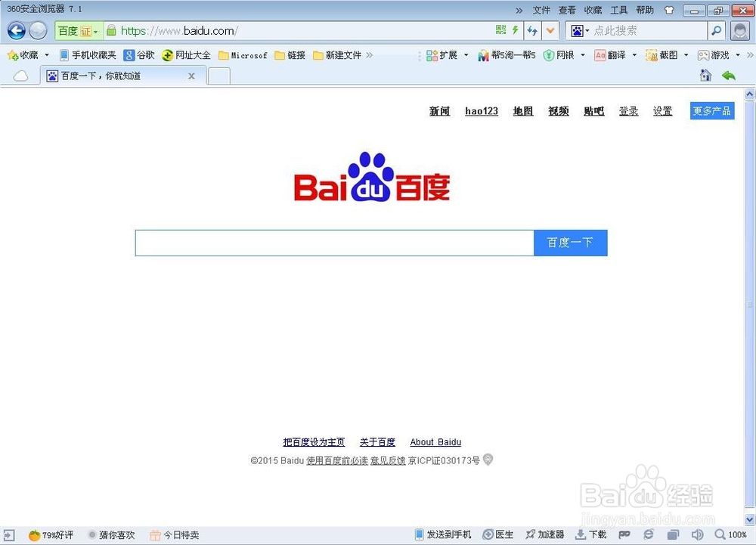Viewport: 756px width, 545px height.
Task: Focus the Baidu search input box
Action: click(335, 243)
